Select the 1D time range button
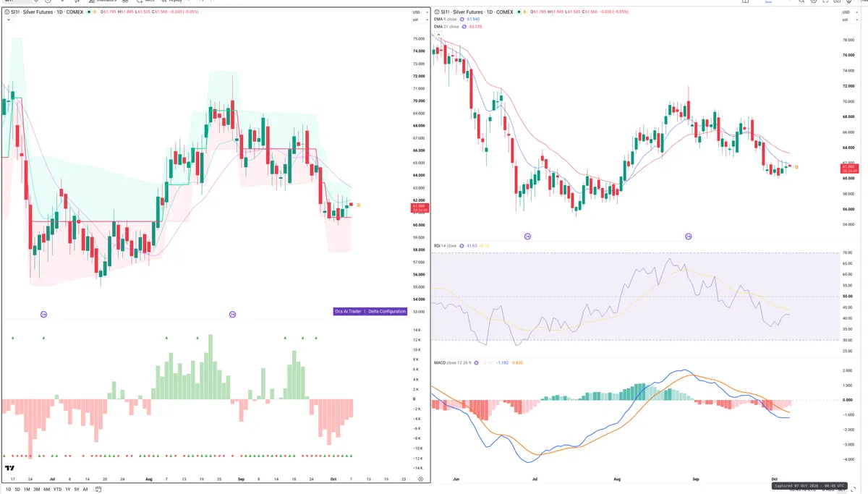The image size is (868, 494). pyautogui.click(x=8, y=490)
